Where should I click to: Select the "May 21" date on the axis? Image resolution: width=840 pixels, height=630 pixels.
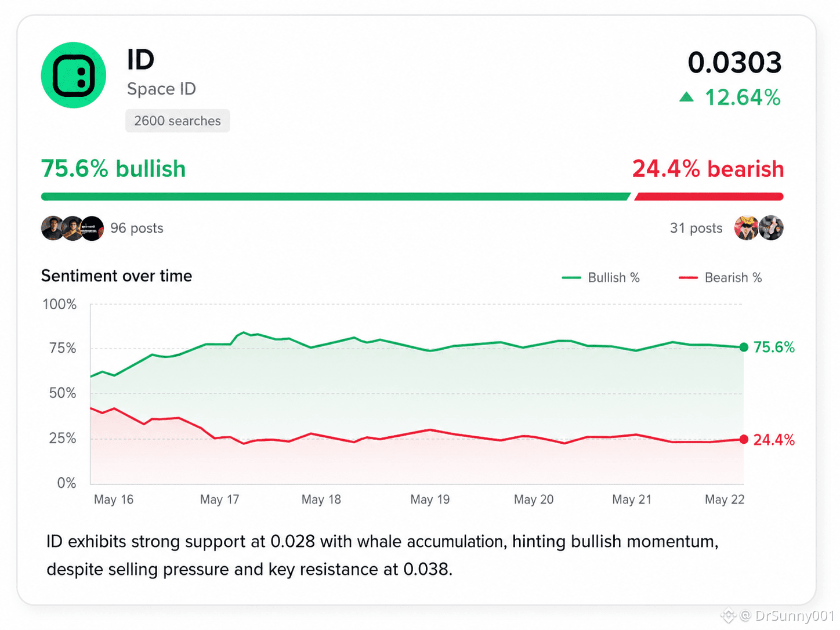click(632, 499)
